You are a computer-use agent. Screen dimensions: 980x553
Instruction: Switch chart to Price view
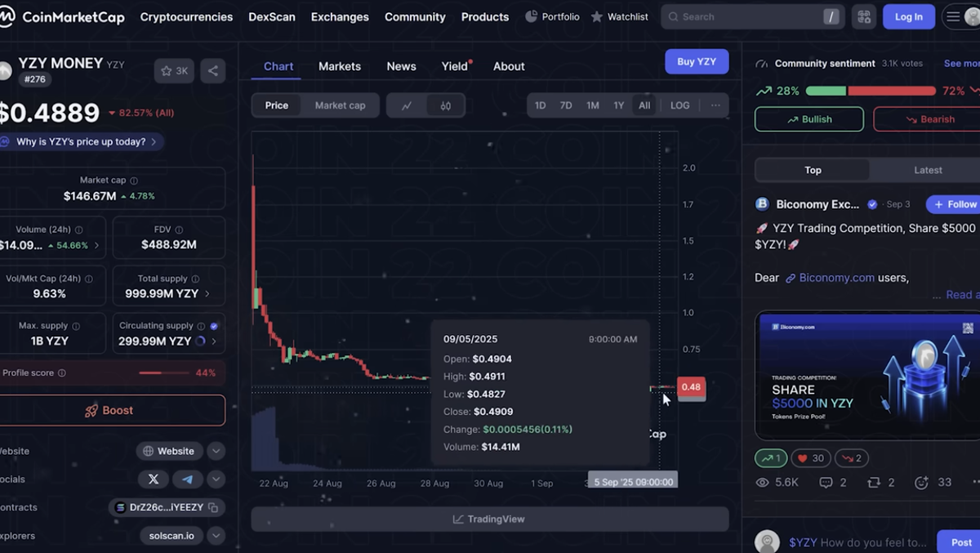click(x=277, y=105)
